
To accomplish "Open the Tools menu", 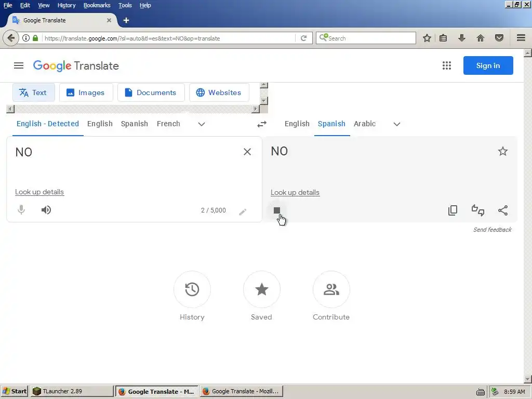I will 125,5.
